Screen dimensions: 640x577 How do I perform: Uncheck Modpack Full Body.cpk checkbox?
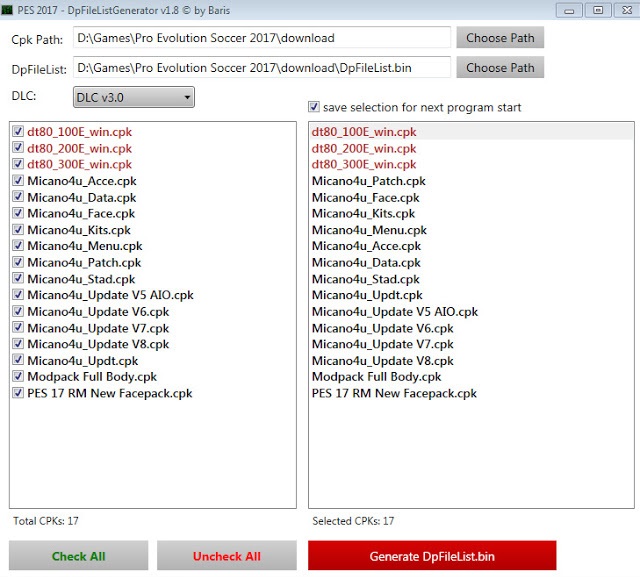(18, 376)
